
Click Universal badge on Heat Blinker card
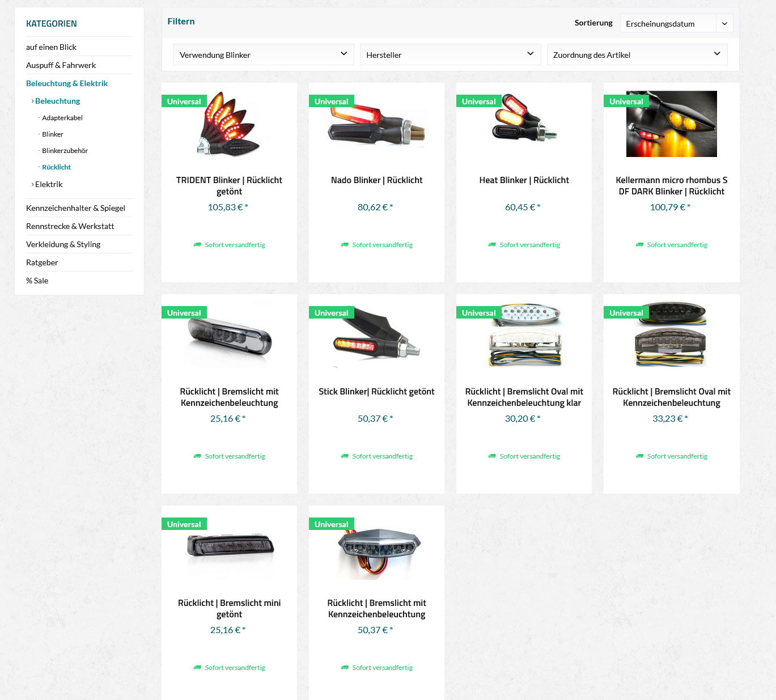[x=478, y=101]
